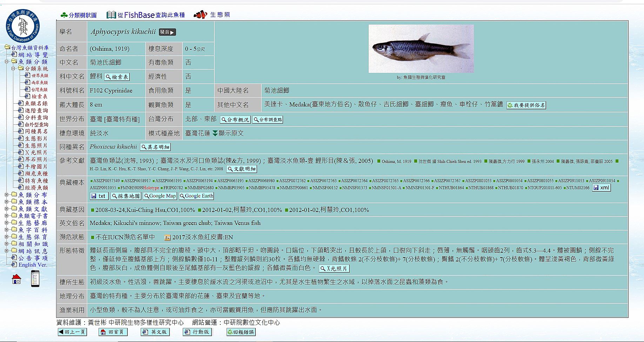Open 分類樹狀圖 taxonomy tree link
Image resolution: width=644 pixels, height=342 pixels.
(79, 15)
